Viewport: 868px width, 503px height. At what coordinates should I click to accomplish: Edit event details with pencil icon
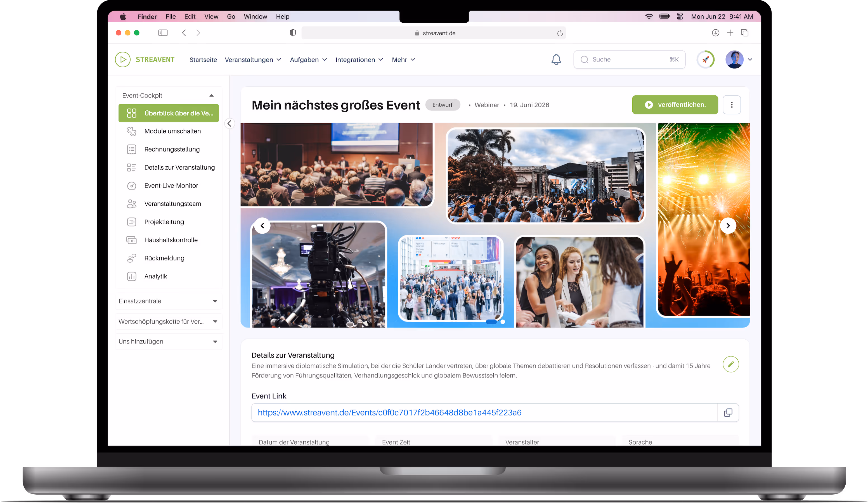pos(730,364)
